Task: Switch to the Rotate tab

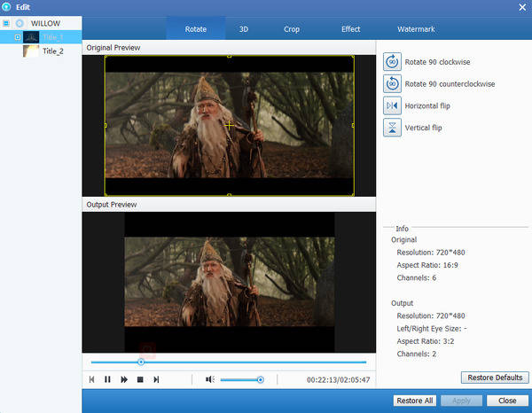Action: tap(196, 29)
